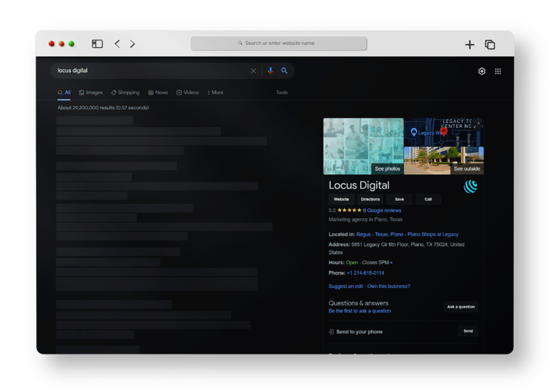Clear the search query with X icon

(253, 71)
